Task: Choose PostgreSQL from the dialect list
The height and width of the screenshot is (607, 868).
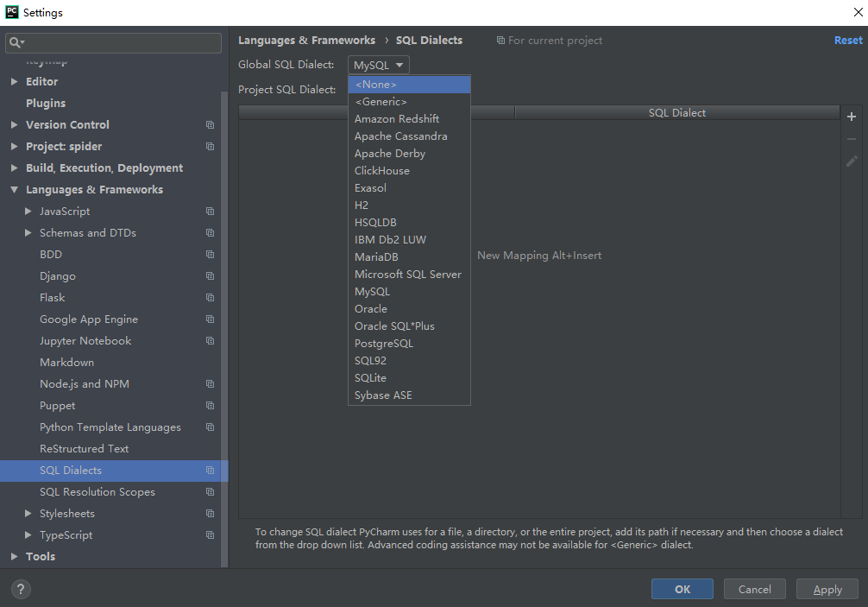Action: click(x=409, y=344)
